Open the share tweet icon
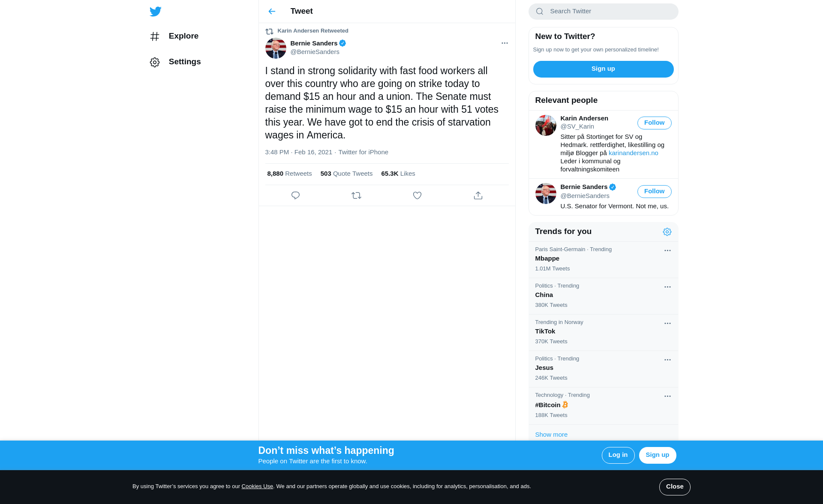 [x=478, y=195]
